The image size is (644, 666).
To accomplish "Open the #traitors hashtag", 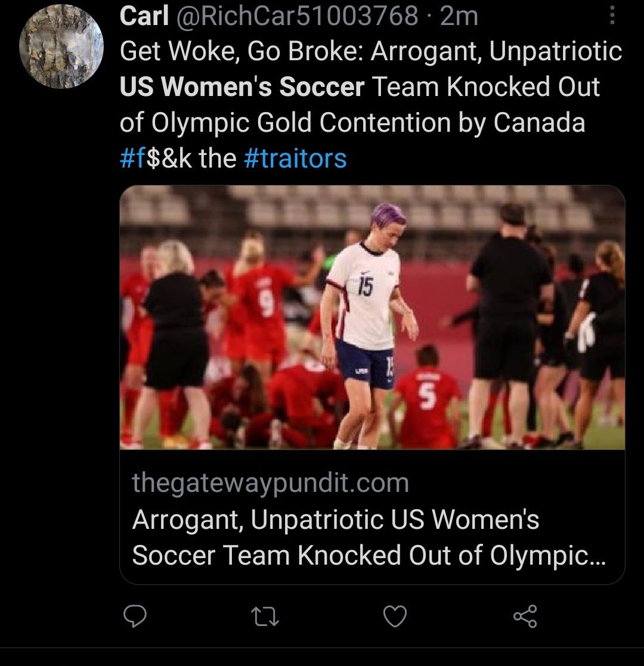I will tap(295, 159).
